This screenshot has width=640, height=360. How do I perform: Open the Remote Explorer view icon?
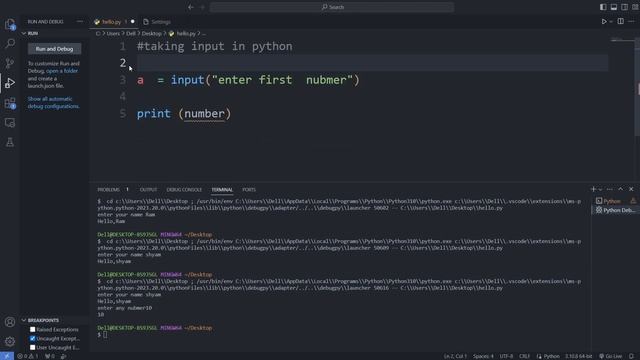(10, 122)
